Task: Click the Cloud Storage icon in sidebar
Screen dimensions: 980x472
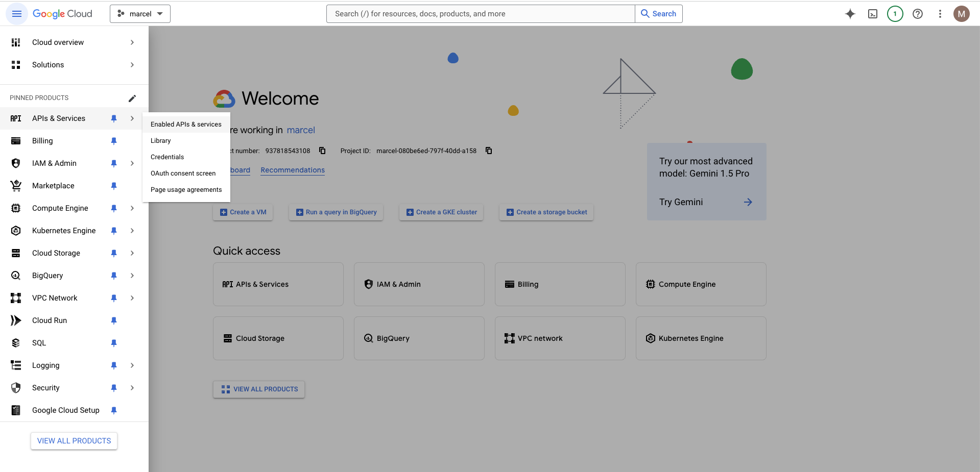Action: point(16,253)
